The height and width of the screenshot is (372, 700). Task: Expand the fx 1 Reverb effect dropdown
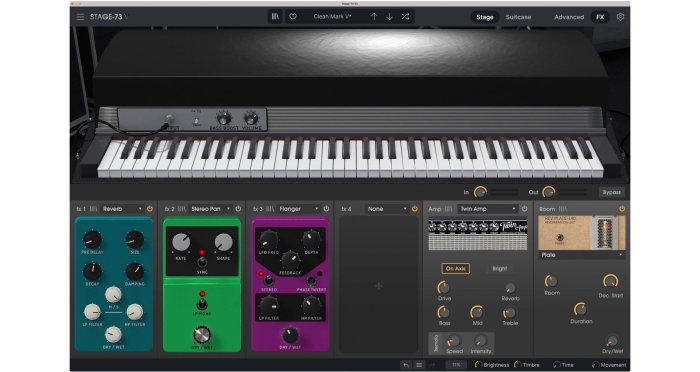pos(122,209)
